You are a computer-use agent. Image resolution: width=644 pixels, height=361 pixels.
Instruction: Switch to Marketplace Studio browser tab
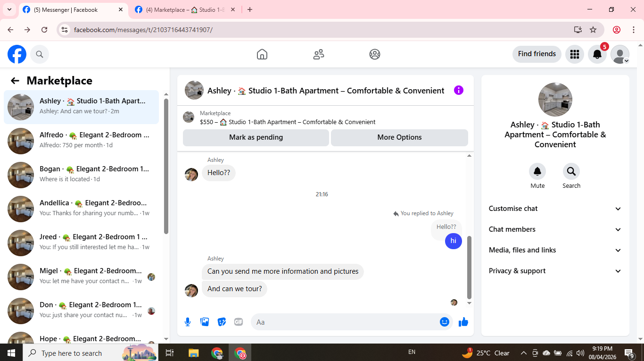[185, 9]
